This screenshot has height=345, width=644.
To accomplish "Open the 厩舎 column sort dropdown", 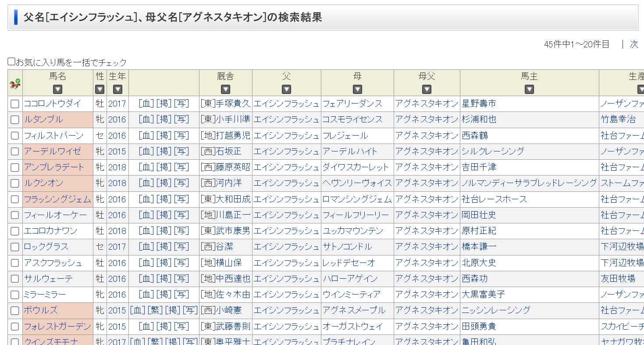I will 225,90.
